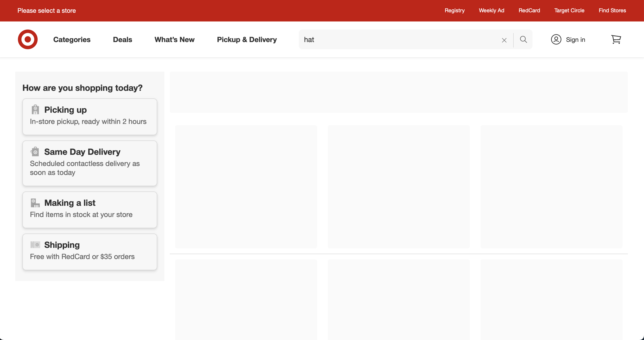644x340 pixels.
Task: Clear the search field with the X icon
Action: tap(504, 40)
